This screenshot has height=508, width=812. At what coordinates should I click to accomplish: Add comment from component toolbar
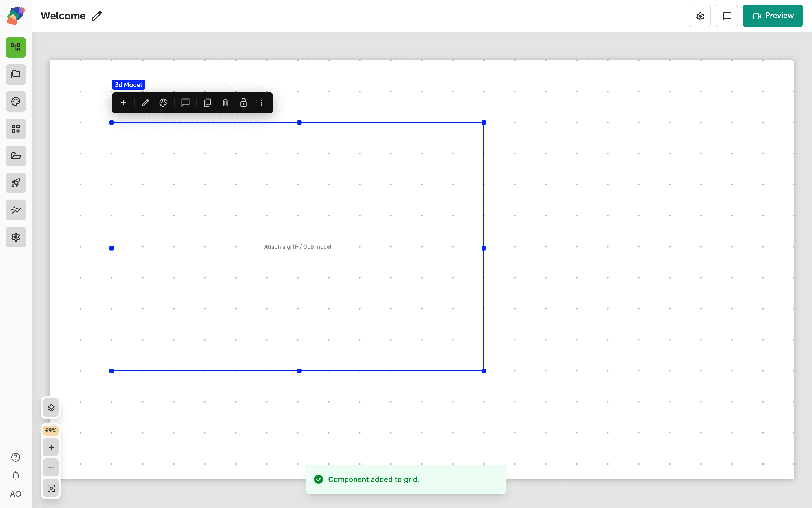186,103
